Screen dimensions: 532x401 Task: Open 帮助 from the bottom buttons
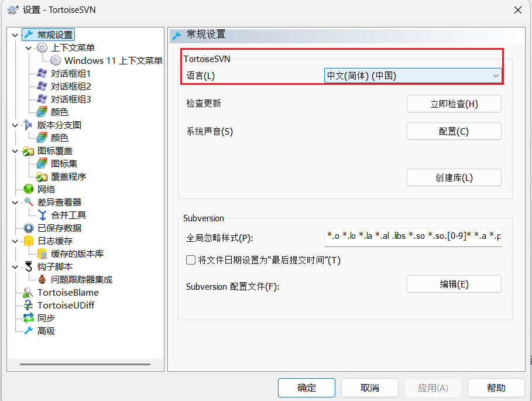coord(496,388)
